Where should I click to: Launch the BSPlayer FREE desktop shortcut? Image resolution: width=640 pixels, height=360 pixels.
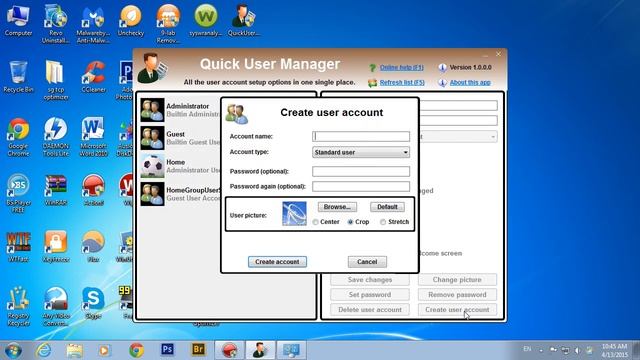click(x=18, y=193)
